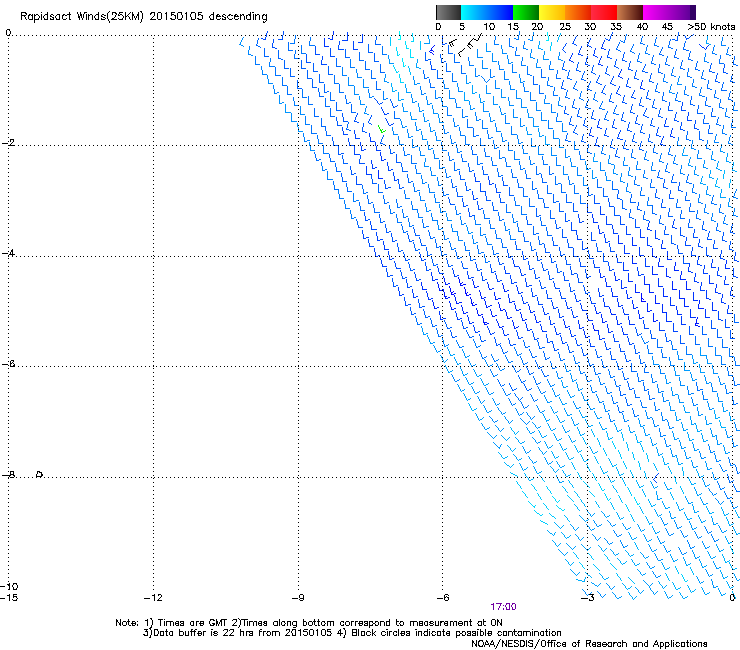Click the purple 17:00 time label
The height and width of the screenshot is (650, 740).
503,607
